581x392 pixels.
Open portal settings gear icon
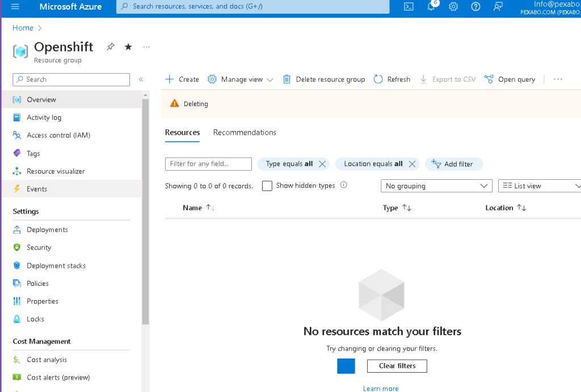click(453, 7)
